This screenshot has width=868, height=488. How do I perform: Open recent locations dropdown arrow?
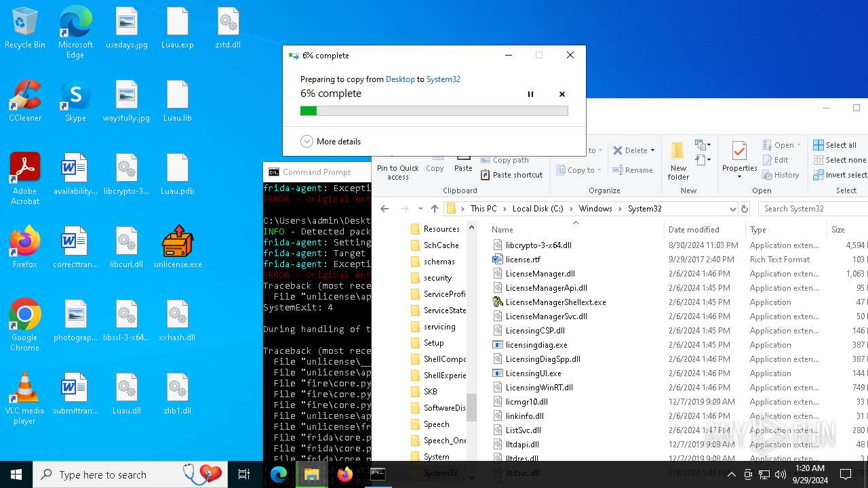pyautogui.click(x=420, y=209)
